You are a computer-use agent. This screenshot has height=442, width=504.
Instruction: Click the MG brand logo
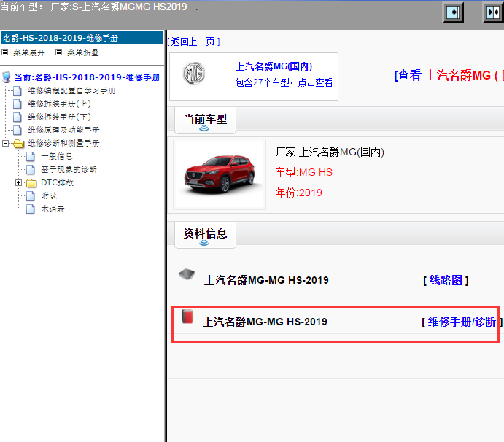point(194,74)
